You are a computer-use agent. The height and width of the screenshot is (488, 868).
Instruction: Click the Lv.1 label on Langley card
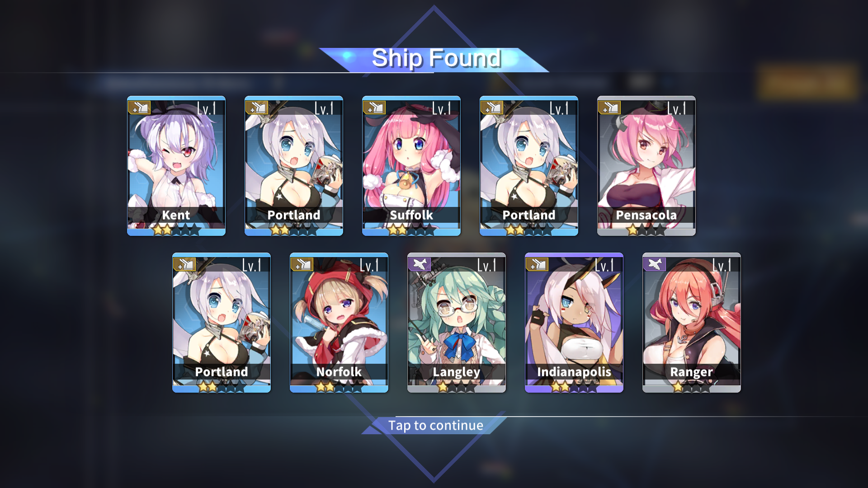click(487, 265)
